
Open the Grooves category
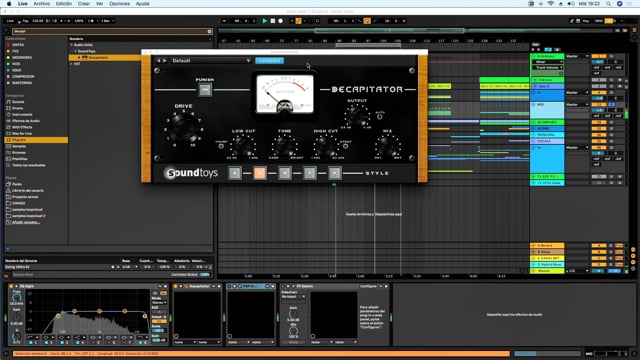[x=19, y=153]
